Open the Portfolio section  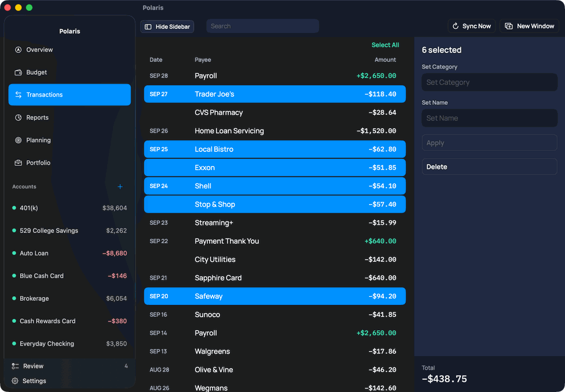(69, 163)
